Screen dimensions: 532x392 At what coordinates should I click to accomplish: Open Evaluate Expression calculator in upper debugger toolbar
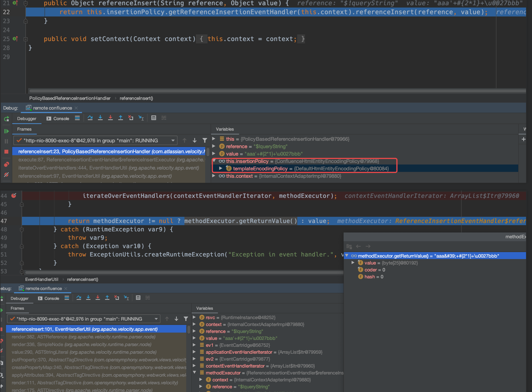click(x=154, y=118)
